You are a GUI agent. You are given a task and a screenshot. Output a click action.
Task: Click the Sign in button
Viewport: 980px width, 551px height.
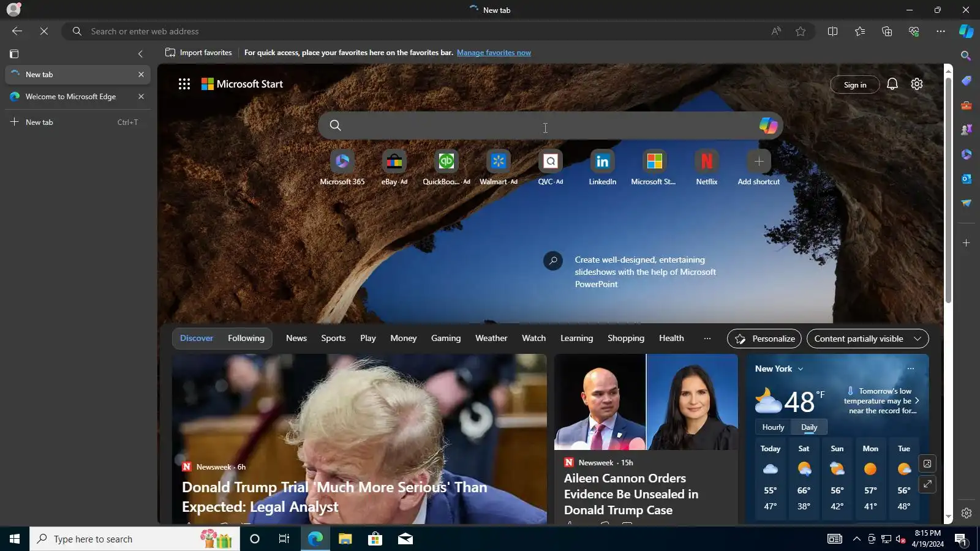pyautogui.click(x=855, y=85)
